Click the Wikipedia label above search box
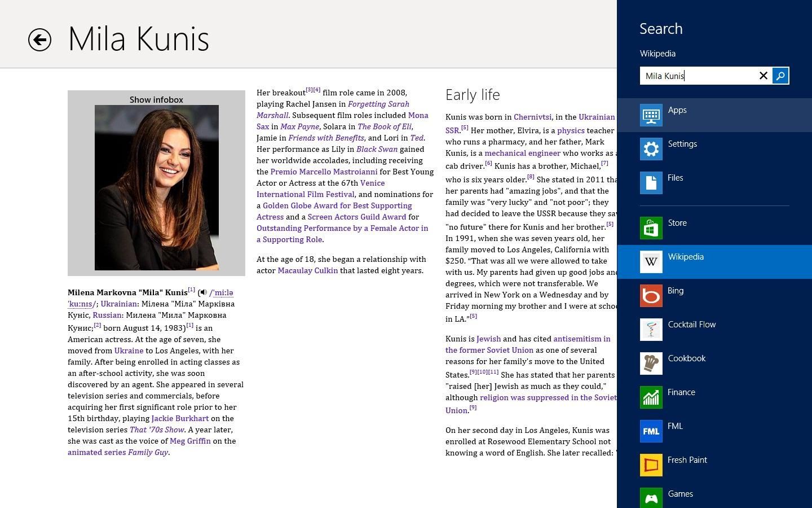 click(x=657, y=54)
